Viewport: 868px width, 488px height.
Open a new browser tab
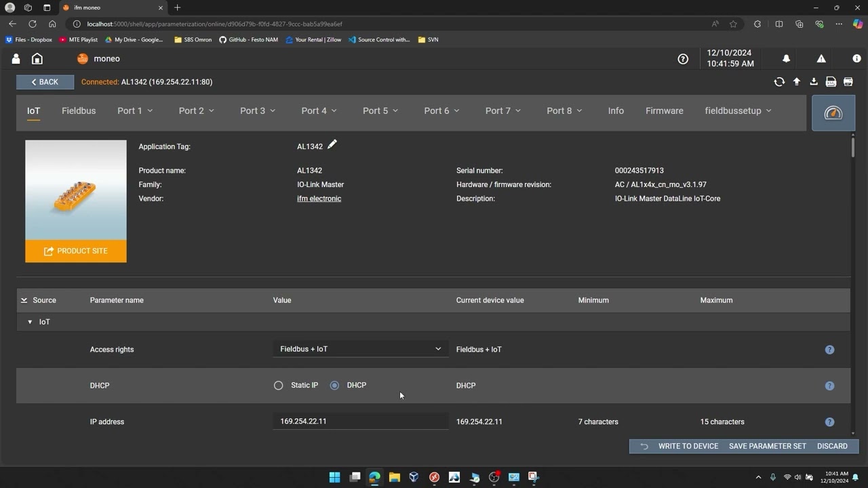pyautogui.click(x=177, y=7)
